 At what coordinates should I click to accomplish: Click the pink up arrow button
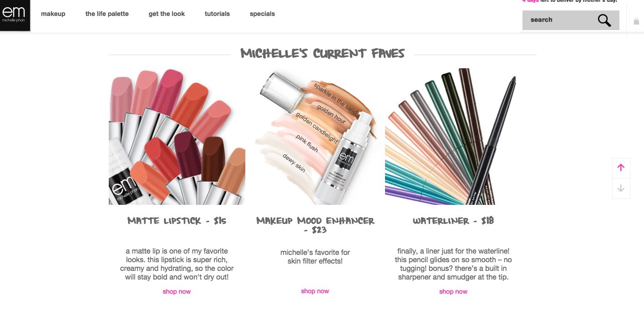(621, 168)
